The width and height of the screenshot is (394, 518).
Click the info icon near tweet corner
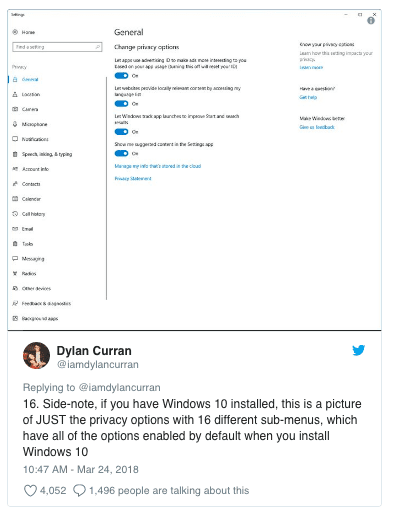pos(371,21)
